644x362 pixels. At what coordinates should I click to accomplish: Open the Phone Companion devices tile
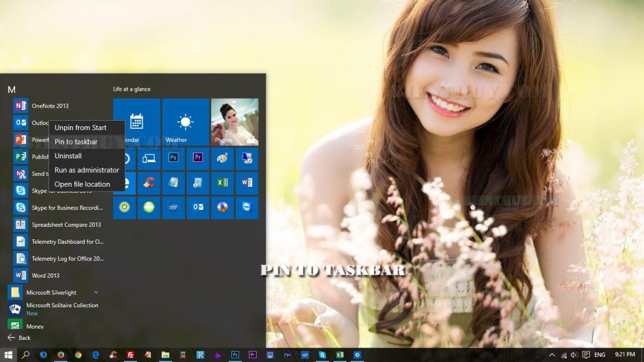pyautogui.click(x=148, y=158)
